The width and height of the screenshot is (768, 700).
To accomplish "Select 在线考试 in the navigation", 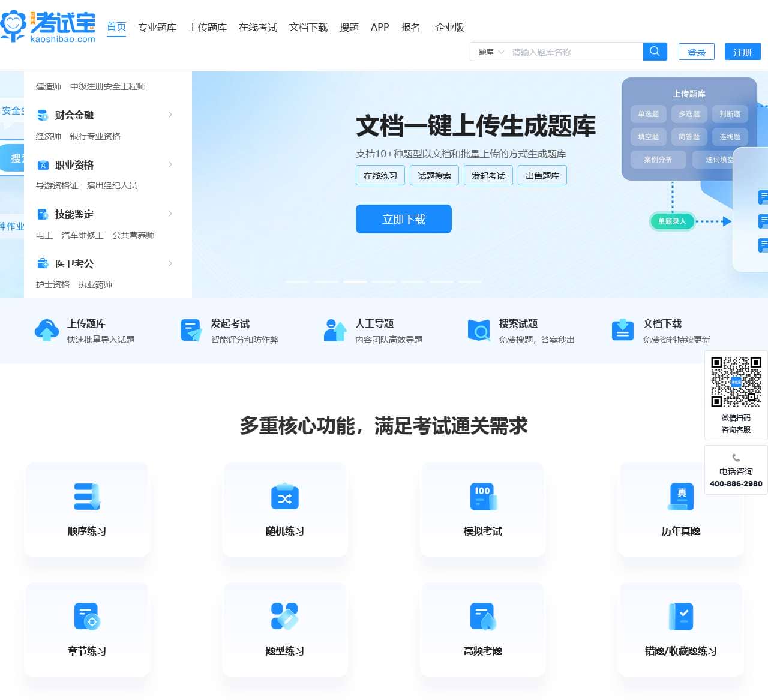I will [x=258, y=28].
